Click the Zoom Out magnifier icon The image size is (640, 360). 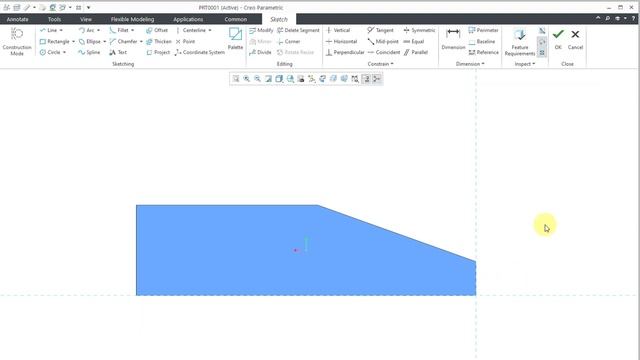pyautogui.click(x=258, y=79)
